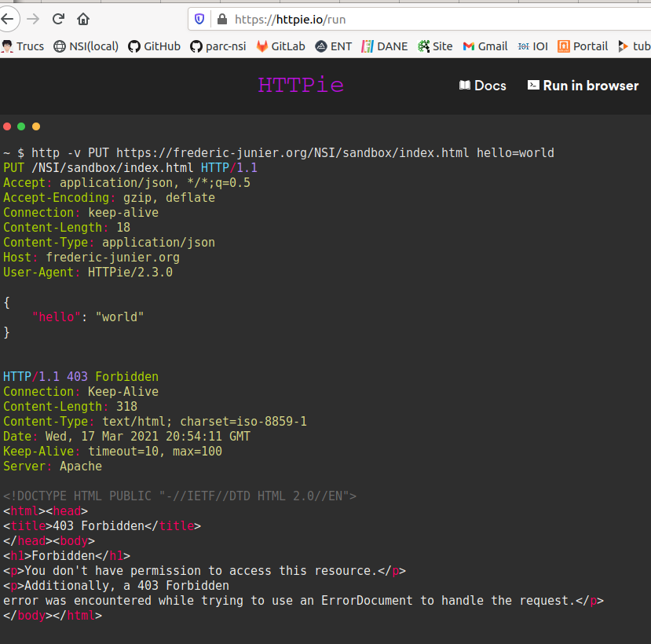Click the HTTPie logo
This screenshot has height=644, width=651.
point(301,85)
